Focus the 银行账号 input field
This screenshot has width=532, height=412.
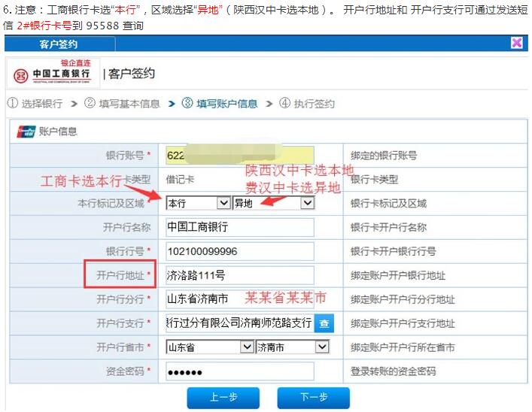pyautogui.click(x=240, y=156)
